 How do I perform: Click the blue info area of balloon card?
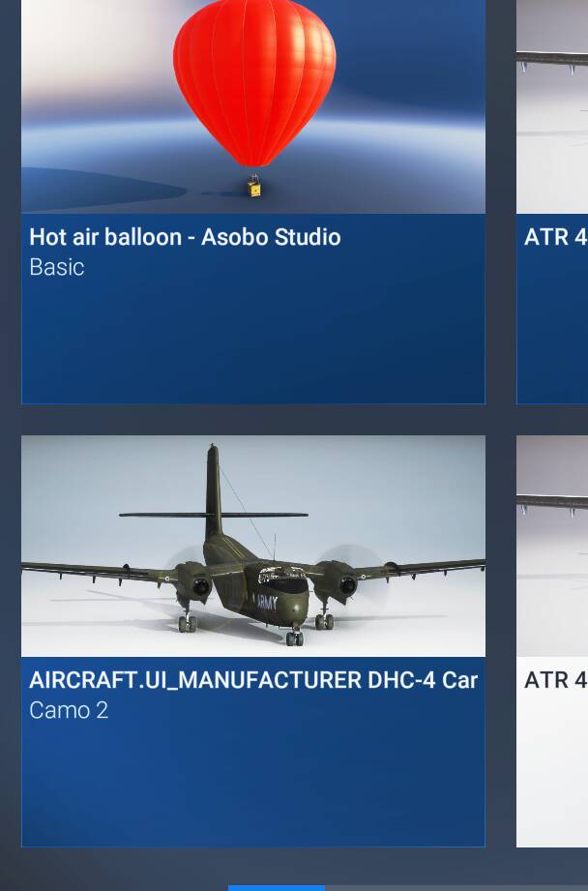pos(253,341)
